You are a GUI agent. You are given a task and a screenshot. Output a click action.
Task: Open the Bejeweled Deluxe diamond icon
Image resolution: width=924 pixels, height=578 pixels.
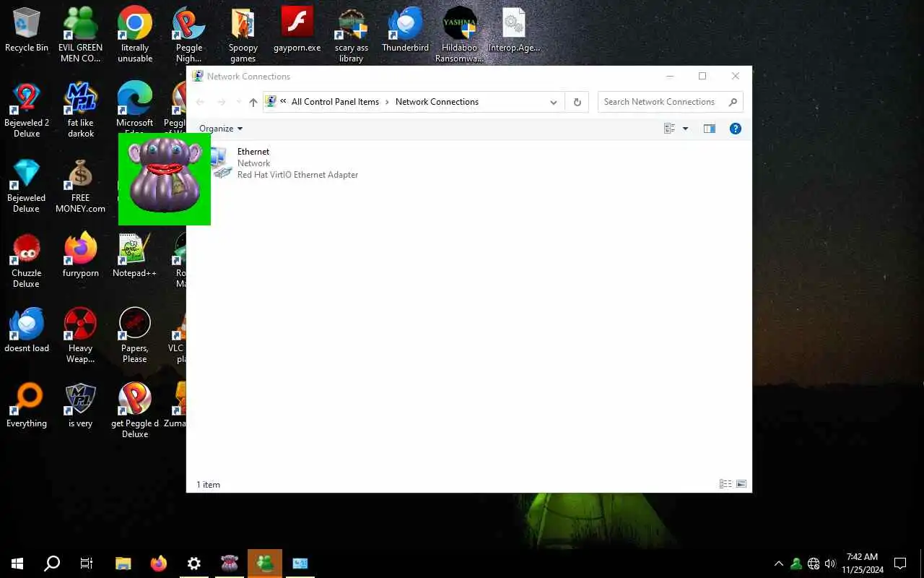coord(27,186)
